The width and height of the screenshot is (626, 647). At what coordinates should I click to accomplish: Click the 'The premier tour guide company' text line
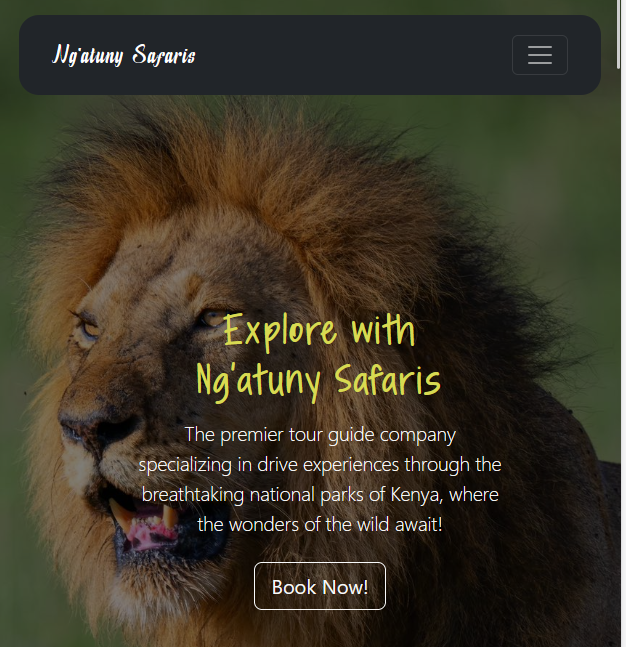[x=320, y=434]
